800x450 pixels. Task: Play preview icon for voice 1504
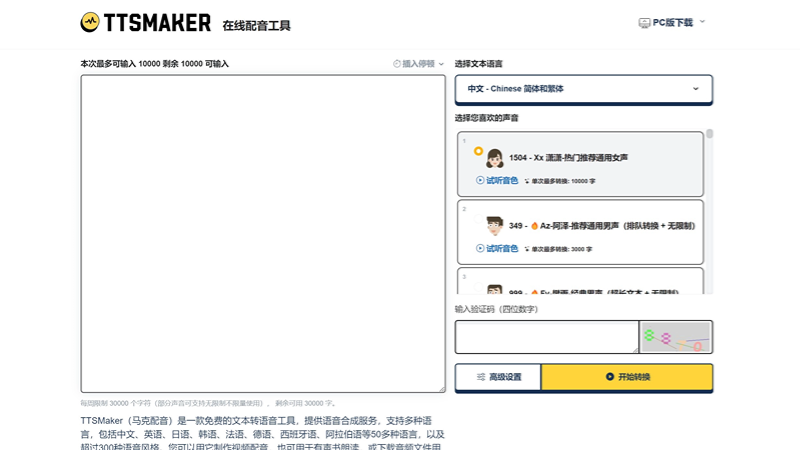[480, 180]
